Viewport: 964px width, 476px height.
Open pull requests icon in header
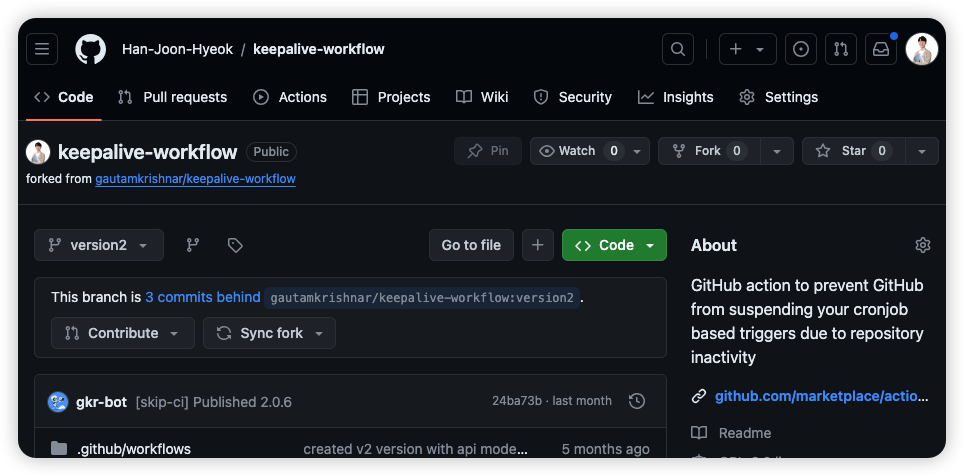coord(841,49)
